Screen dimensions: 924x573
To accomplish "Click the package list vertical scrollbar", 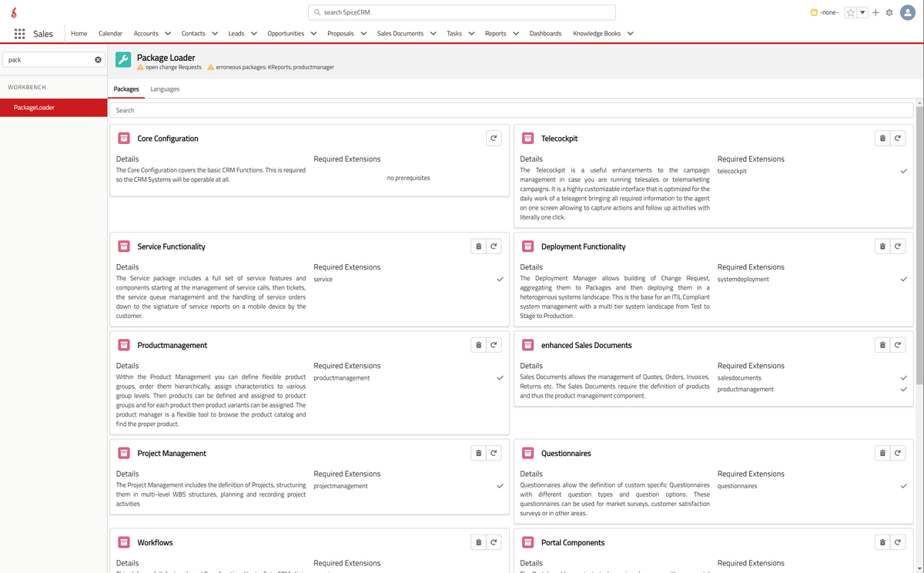I will pyautogui.click(x=919, y=246).
